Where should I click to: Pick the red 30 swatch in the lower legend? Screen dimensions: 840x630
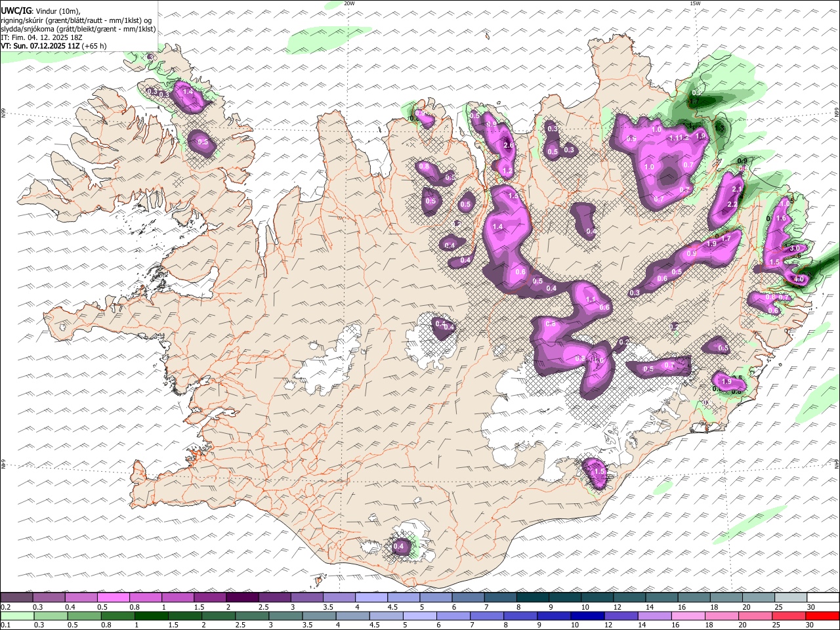pos(823,616)
